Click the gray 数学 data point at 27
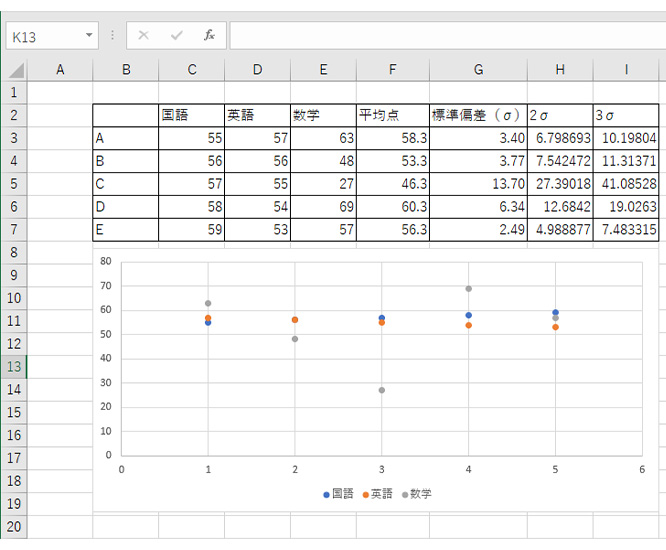This screenshot has height=550, width=666. coord(381,390)
